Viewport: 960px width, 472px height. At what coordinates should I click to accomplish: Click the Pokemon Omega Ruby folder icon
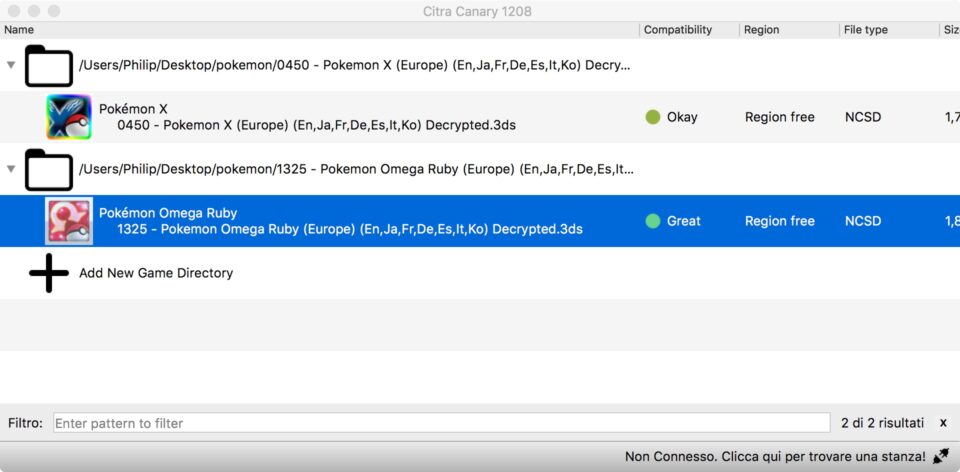(49, 170)
